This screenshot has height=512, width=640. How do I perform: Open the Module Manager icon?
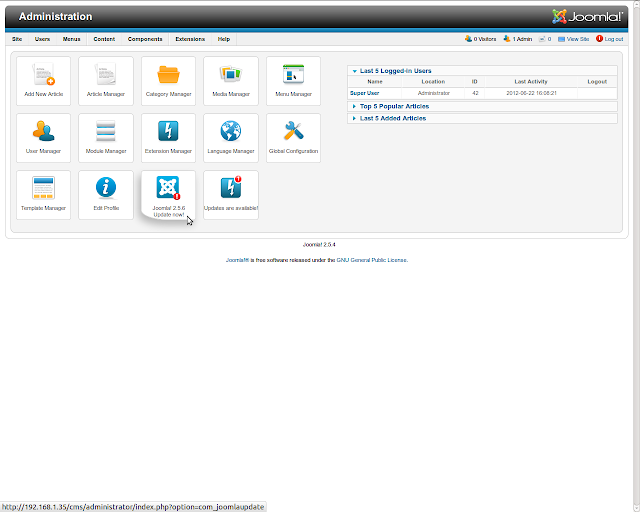[x=106, y=138]
